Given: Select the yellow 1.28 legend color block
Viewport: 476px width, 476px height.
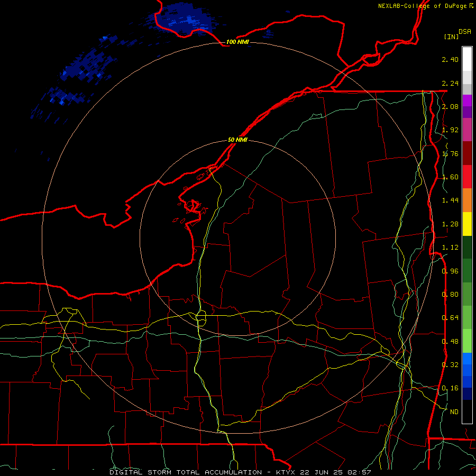Looking at the screenshot, I should (467, 224).
